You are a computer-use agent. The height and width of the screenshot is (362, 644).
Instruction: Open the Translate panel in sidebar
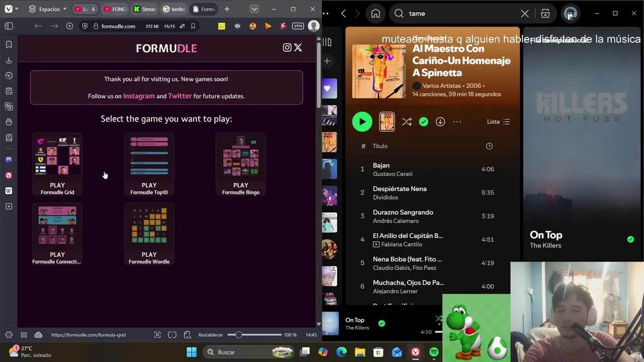pyautogui.click(x=9, y=107)
